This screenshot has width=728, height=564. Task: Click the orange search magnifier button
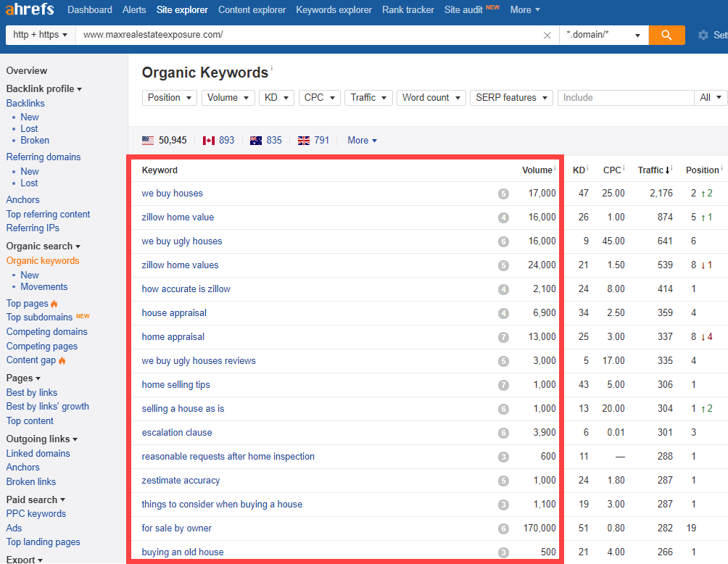666,35
